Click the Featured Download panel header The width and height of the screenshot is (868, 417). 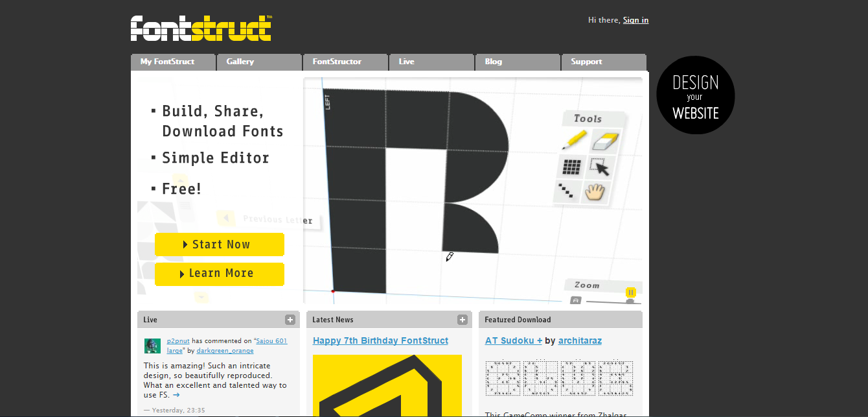(x=560, y=320)
